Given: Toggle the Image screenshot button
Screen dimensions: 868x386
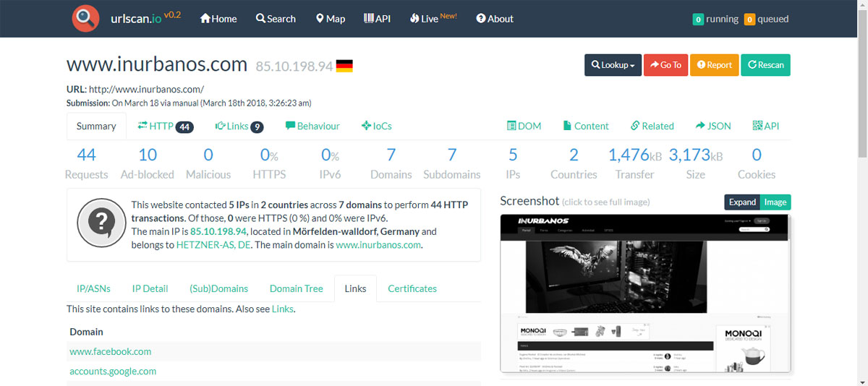Looking at the screenshot, I should (x=775, y=202).
